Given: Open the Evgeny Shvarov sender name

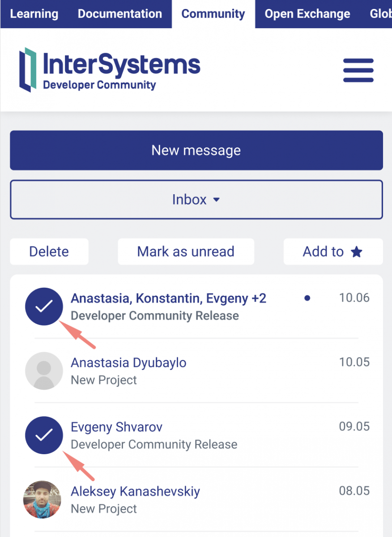Looking at the screenshot, I should pyautogui.click(x=116, y=427).
